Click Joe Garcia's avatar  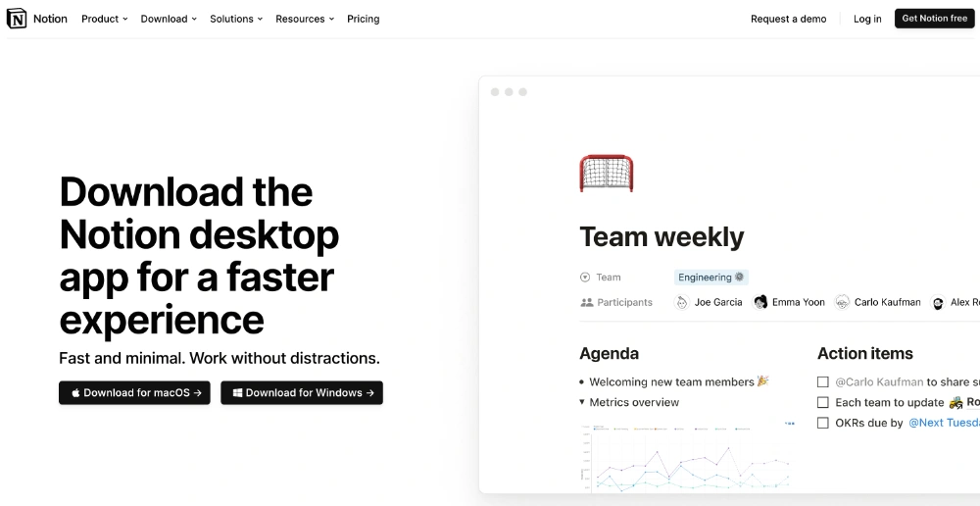coord(682,303)
